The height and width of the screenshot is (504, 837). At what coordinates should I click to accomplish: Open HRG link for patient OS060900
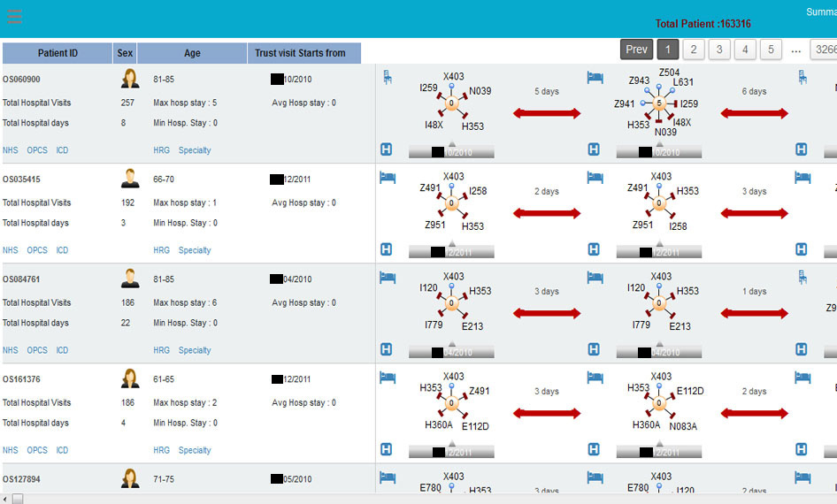(161, 150)
